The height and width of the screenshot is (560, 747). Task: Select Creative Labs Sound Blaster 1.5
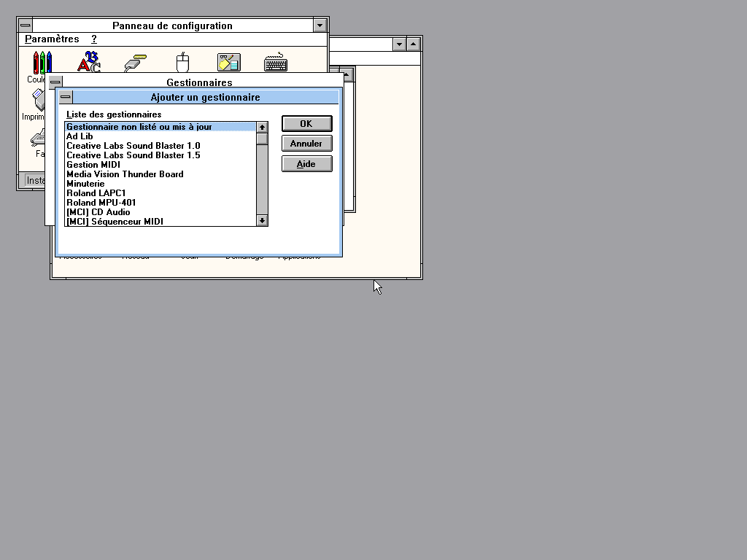pos(160,155)
